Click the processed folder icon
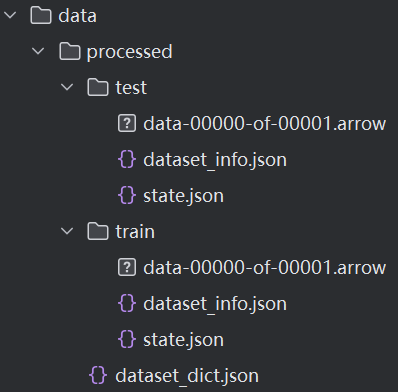Image resolution: width=398 pixels, height=392 pixels. coord(70,51)
